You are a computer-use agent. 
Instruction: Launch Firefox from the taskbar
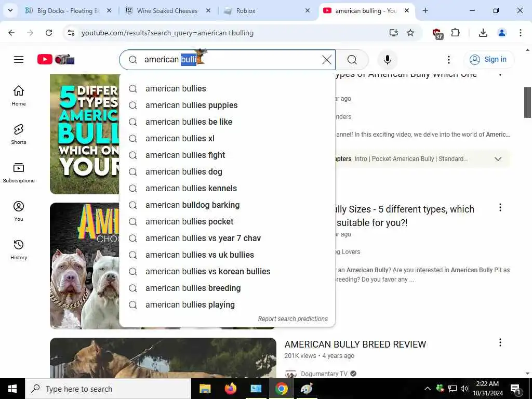230,389
